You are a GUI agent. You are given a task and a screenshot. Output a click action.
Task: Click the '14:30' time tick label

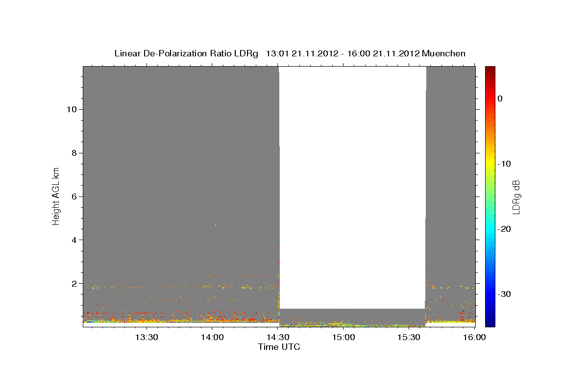point(278,337)
